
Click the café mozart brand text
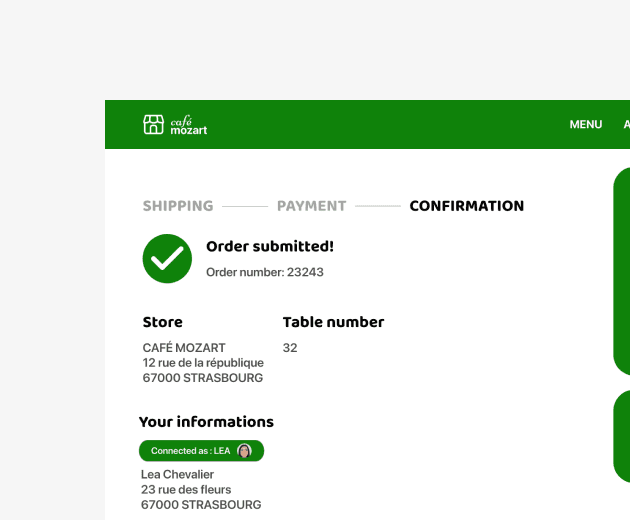pyautogui.click(x=188, y=125)
